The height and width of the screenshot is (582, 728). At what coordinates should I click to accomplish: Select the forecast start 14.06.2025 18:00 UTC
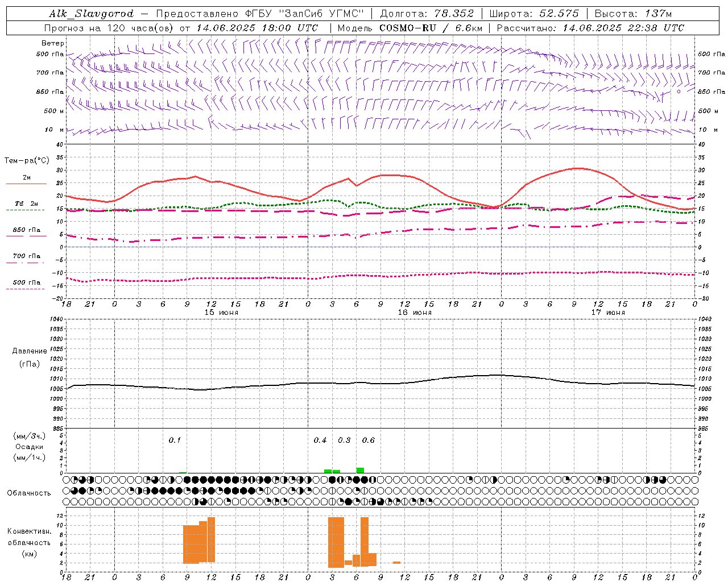[257, 28]
